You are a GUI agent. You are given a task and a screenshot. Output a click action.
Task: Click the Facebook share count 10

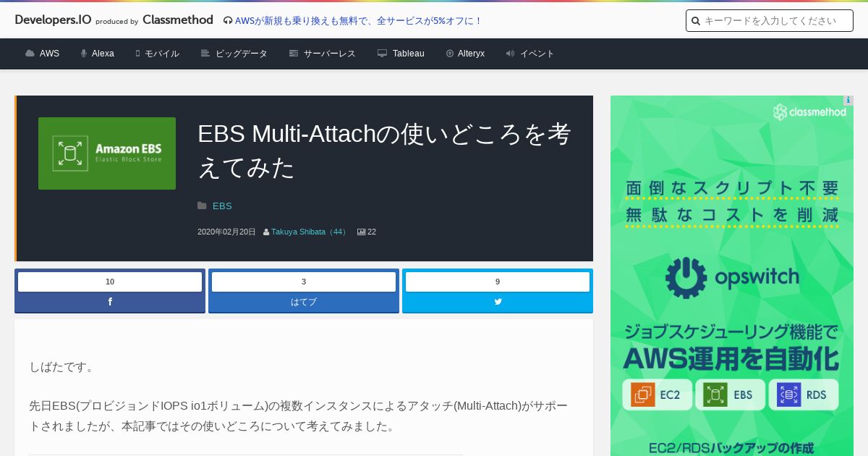[110, 282]
